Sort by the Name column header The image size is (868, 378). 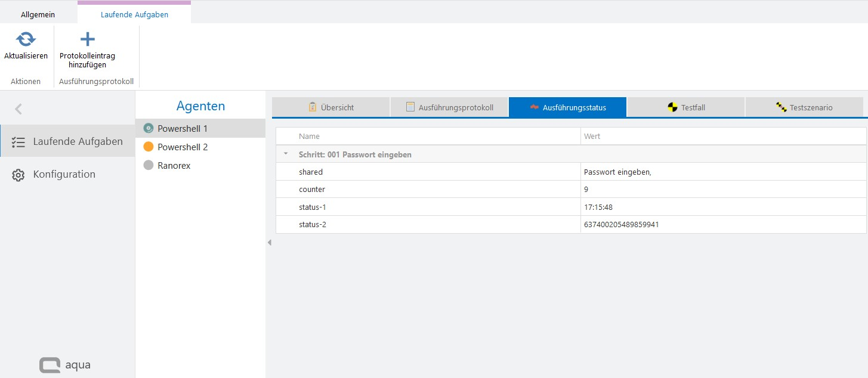tap(309, 136)
